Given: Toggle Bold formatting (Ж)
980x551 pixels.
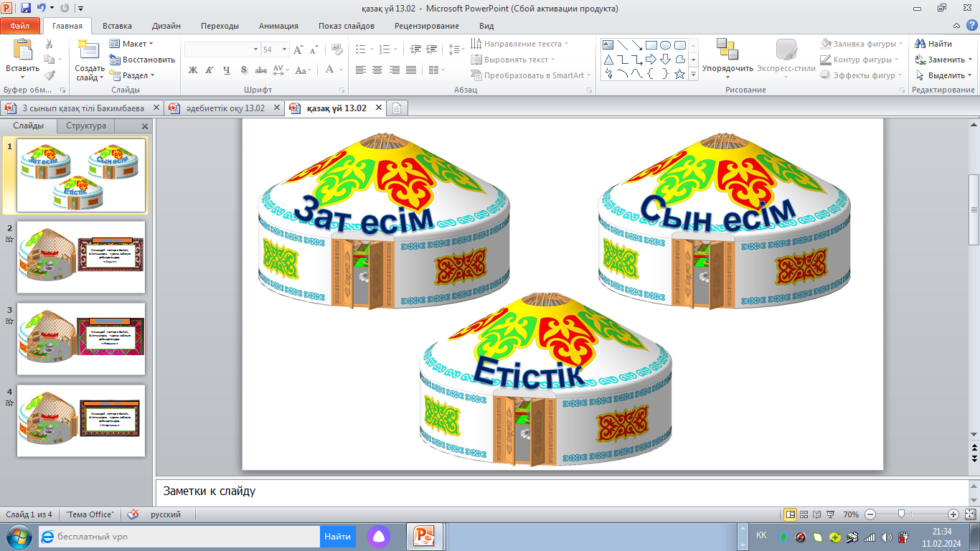Looking at the screenshot, I should (x=192, y=70).
